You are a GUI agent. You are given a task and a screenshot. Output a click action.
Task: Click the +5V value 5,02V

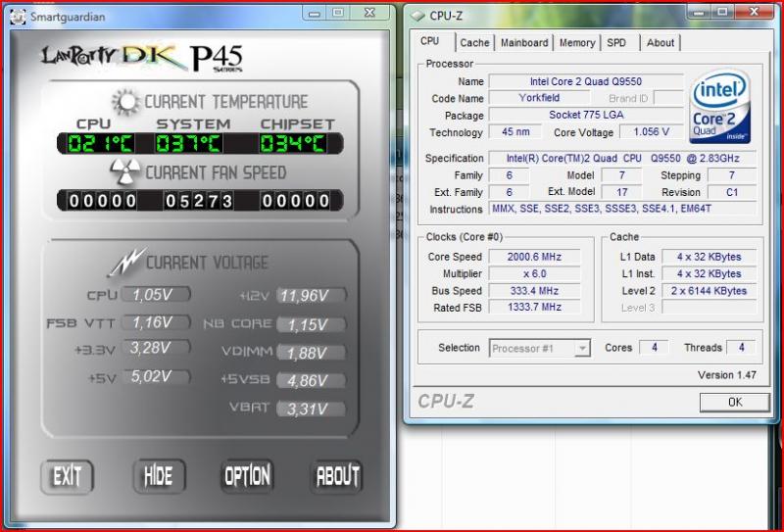pos(156,376)
